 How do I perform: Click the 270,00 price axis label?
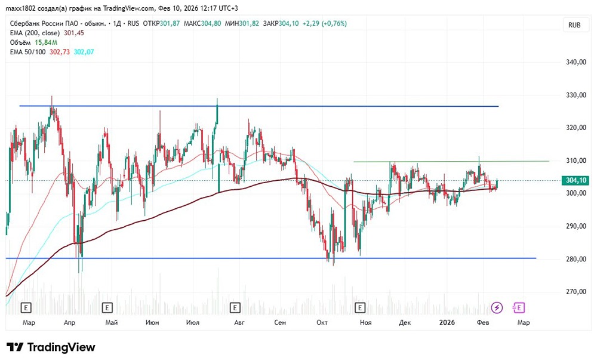click(x=576, y=292)
